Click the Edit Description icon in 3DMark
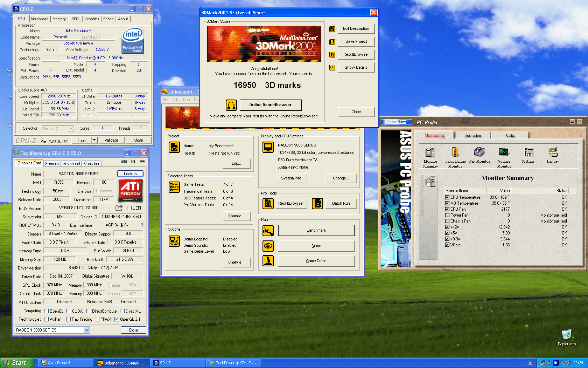 coord(332,29)
